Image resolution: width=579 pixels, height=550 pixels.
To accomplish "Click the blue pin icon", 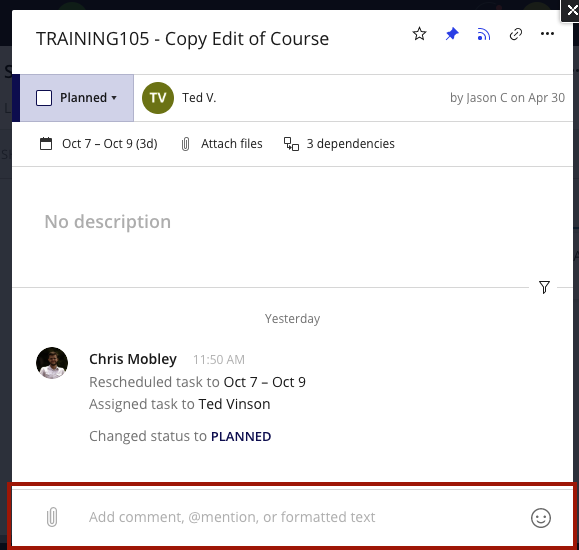I will click(452, 34).
